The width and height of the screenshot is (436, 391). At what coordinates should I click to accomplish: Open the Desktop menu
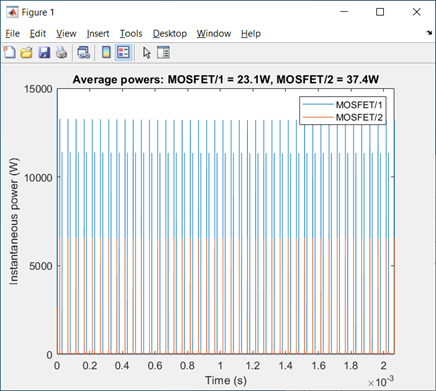coord(170,33)
